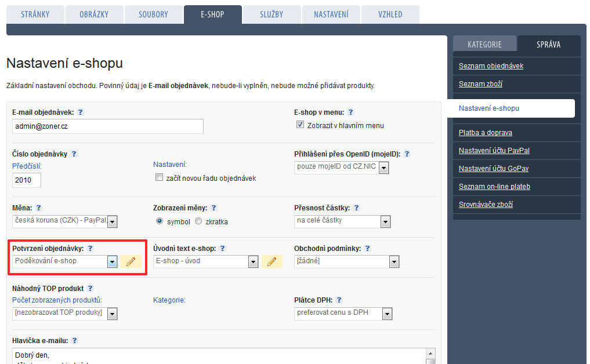Viewport: 590px width, 364px height.
Task: Expand the Plátce DPH dropdown
Action: click(x=387, y=314)
